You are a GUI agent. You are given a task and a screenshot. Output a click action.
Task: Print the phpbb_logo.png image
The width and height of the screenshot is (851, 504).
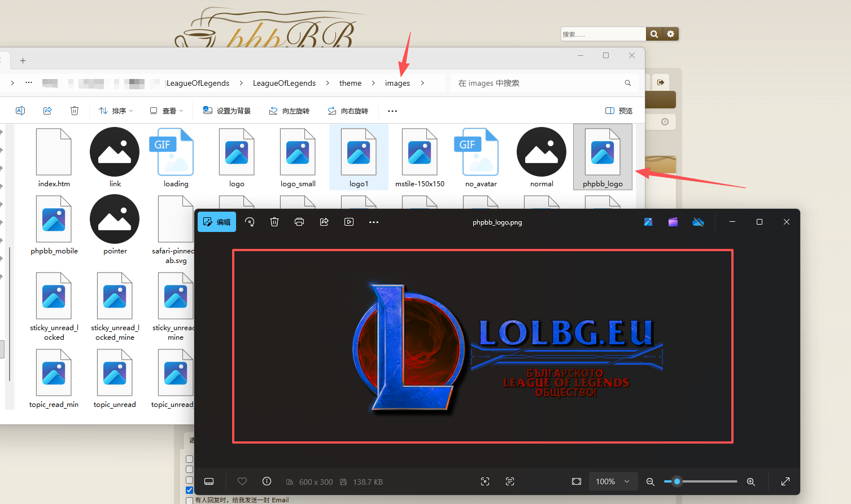pos(299,222)
